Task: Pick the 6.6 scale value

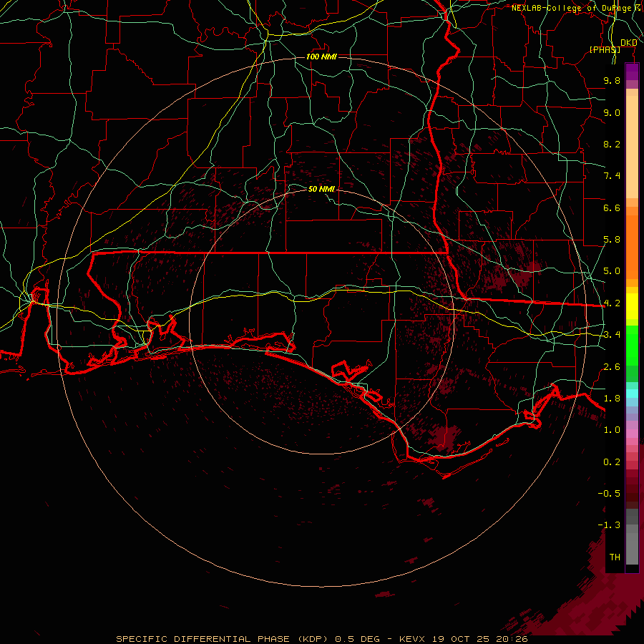Action: [612, 208]
